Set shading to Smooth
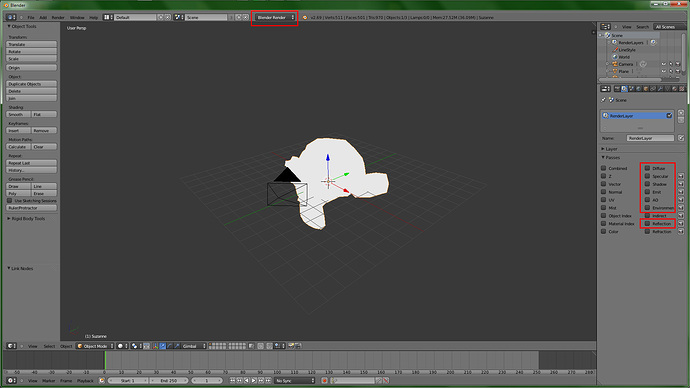This screenshot has height=388, width=690. click(x=18, y=114)
